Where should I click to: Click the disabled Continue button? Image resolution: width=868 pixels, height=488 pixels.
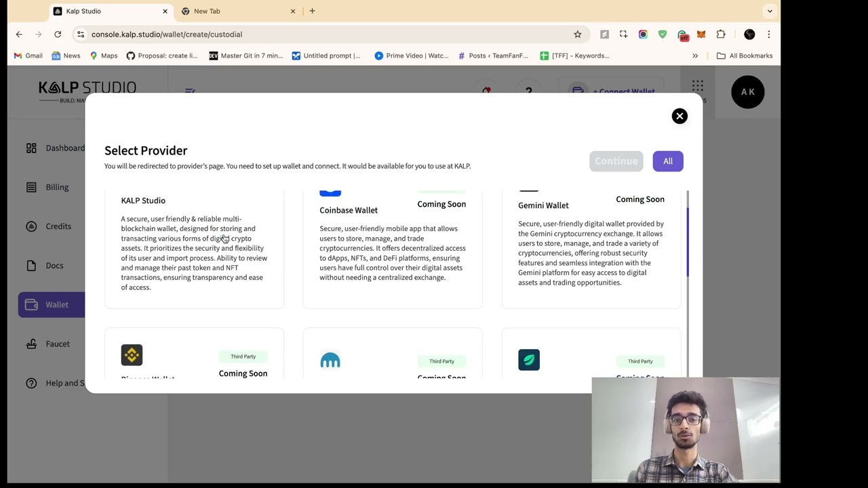click(x=616, y=161)
